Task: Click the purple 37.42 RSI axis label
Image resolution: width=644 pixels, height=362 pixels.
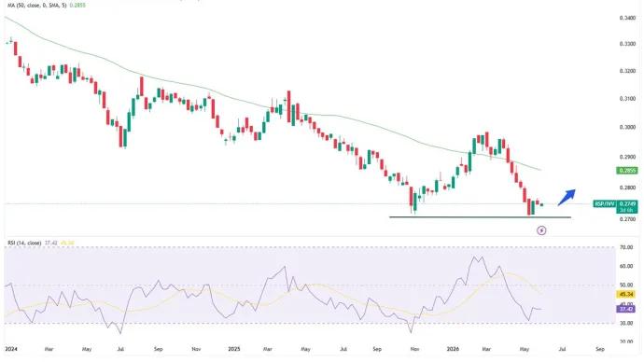Action: 626,309
